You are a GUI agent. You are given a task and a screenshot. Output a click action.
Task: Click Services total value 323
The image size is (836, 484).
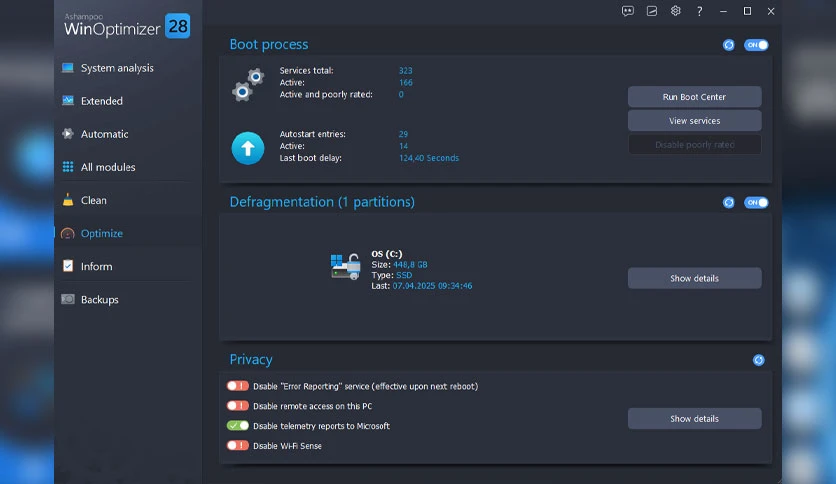(x=405, y=70)
